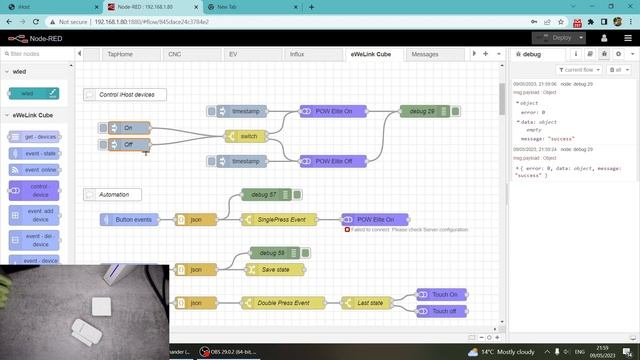Select the Double Press Event node
This screenshot has height=360, width=640.
click(x=283, y=303)
